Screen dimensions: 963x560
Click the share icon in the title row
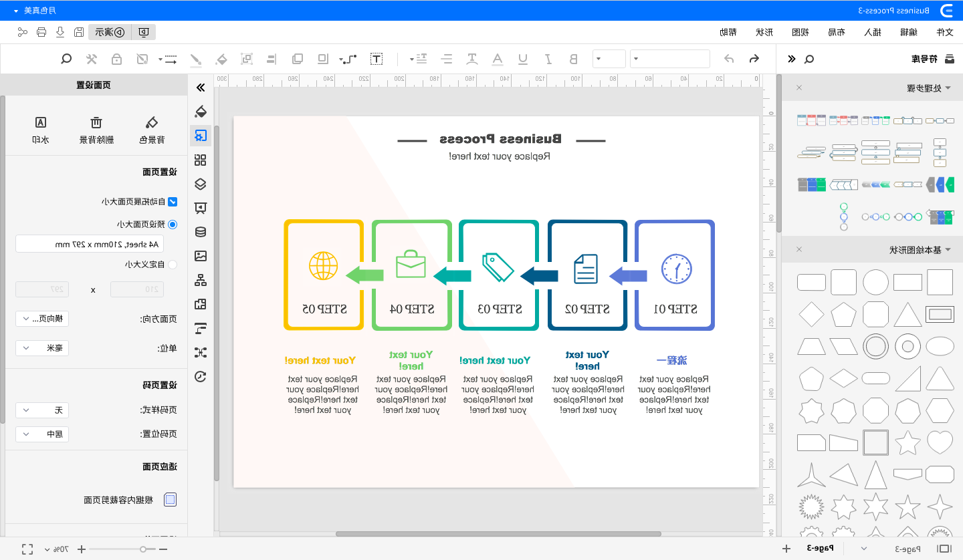pyautogui.click(x=23, y=32)
